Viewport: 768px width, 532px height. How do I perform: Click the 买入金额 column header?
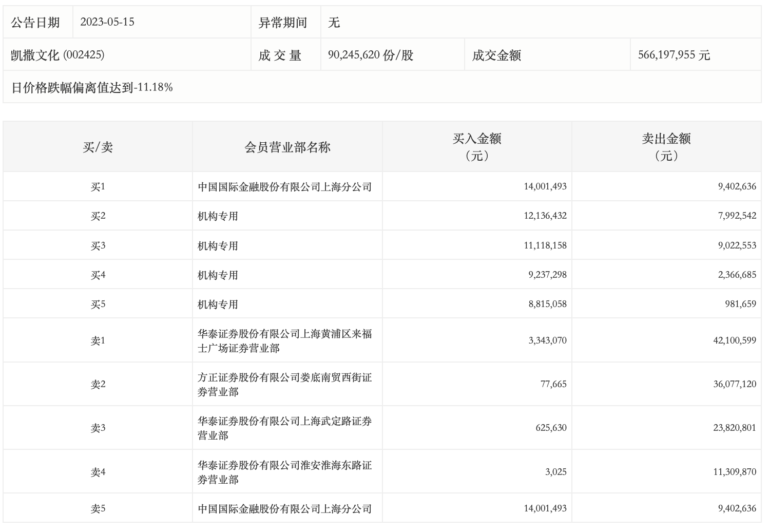click(476, 147)
